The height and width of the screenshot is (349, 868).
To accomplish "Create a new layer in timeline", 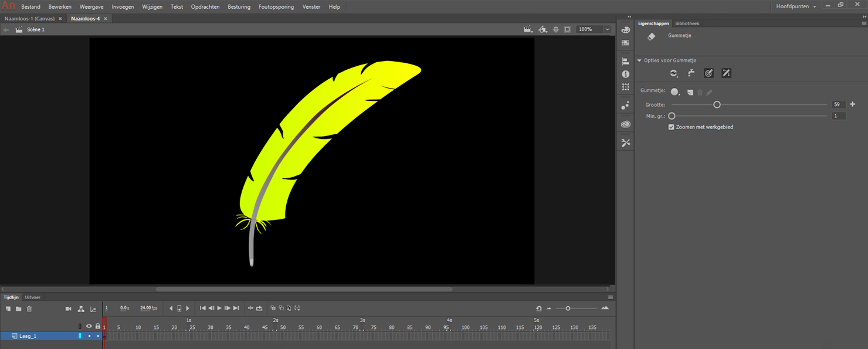I will click(x=8, y=309).
